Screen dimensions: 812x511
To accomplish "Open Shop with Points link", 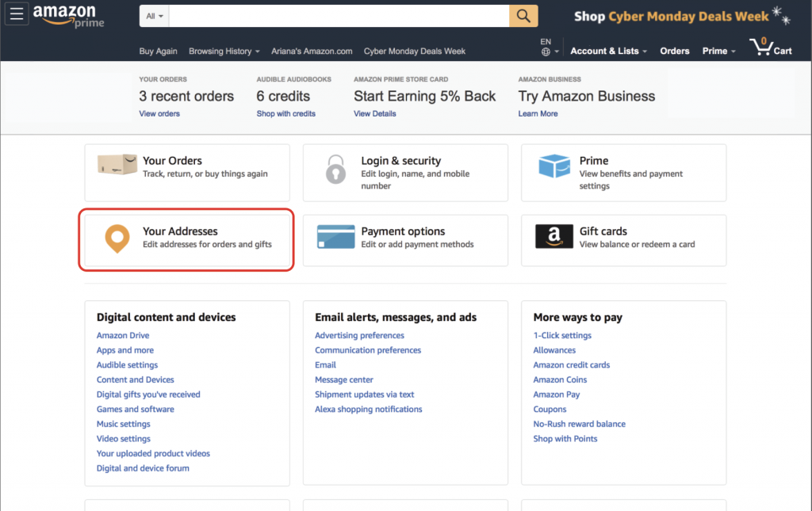I will 565,439.
